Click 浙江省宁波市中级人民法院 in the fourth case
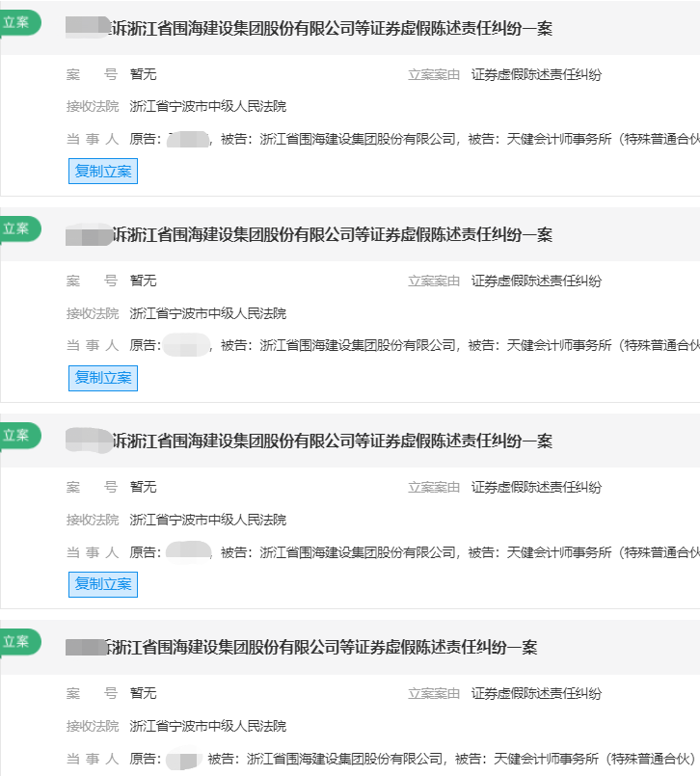Image resolution: width=700 pixels, height=776 pixels. (x=208, y=726)
